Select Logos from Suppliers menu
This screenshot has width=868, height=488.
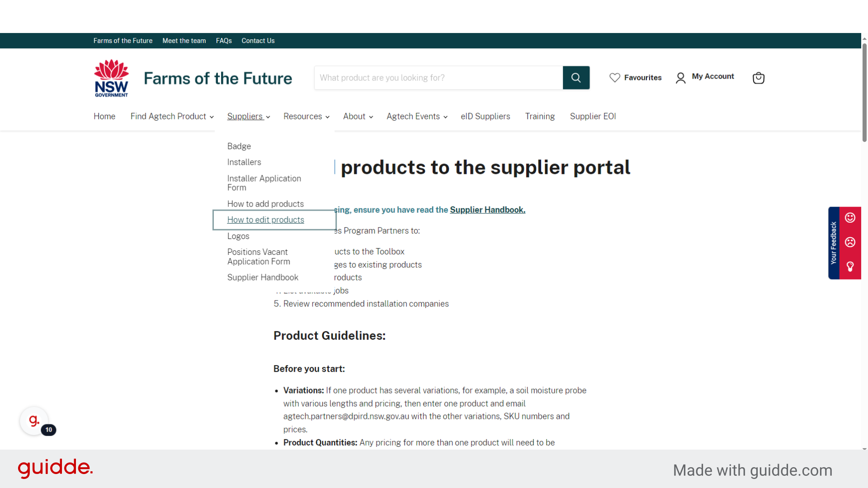(x=238, y=236)
